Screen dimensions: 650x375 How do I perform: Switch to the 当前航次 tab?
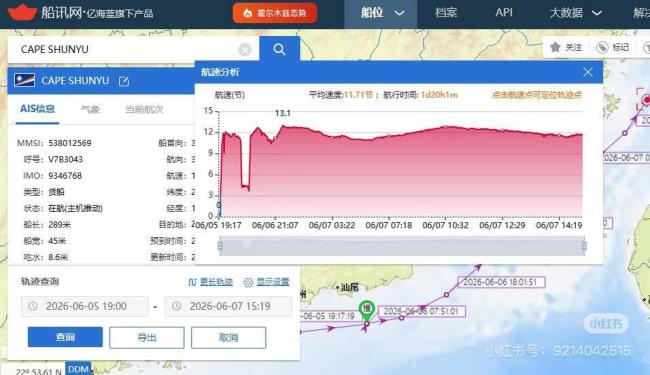(144, 109)
